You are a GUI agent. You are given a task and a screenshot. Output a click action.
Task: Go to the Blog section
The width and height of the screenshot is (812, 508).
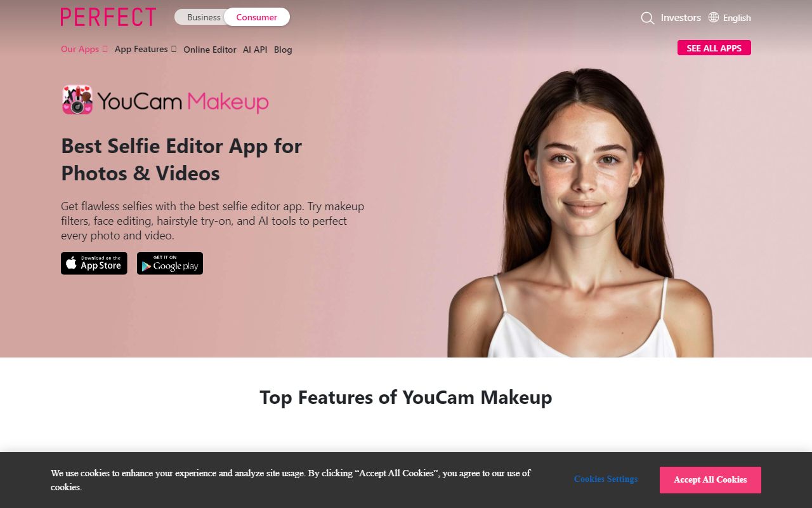pyautogui.click(x=283, y=50)
